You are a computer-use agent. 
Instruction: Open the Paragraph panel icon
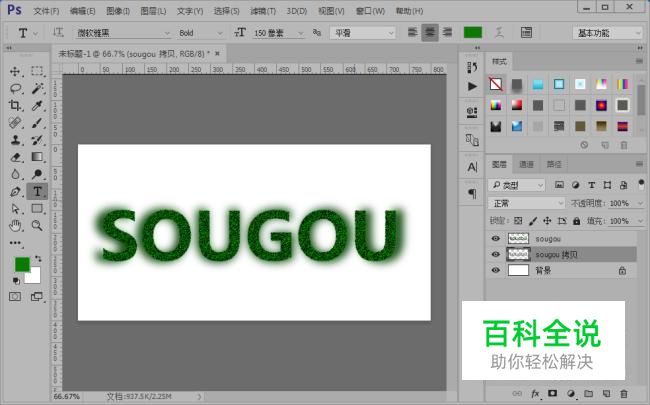tap(472, 194)
